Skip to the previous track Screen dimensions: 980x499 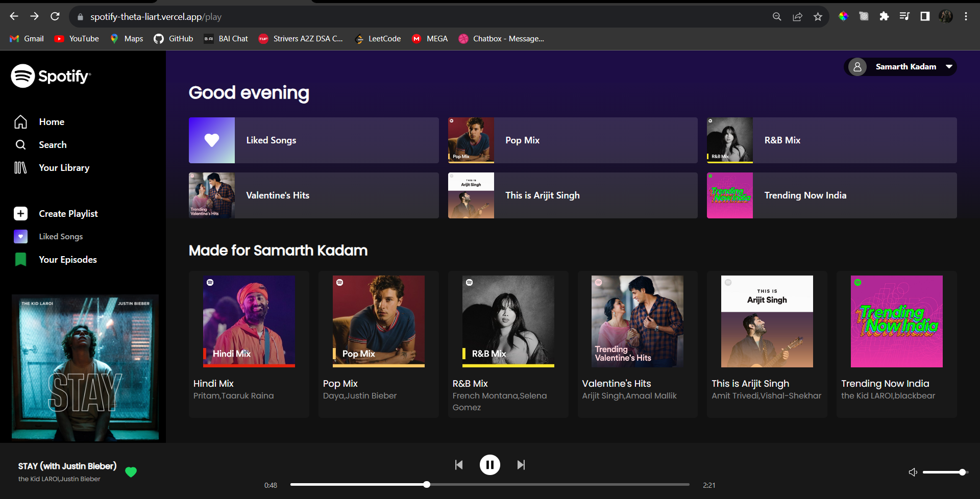(459, 465)
